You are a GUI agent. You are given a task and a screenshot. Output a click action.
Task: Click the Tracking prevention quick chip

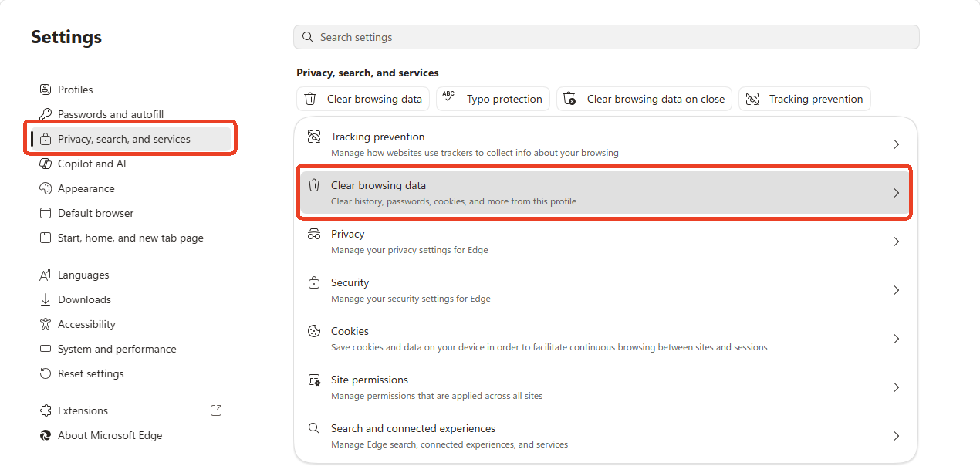click(805, 99)
